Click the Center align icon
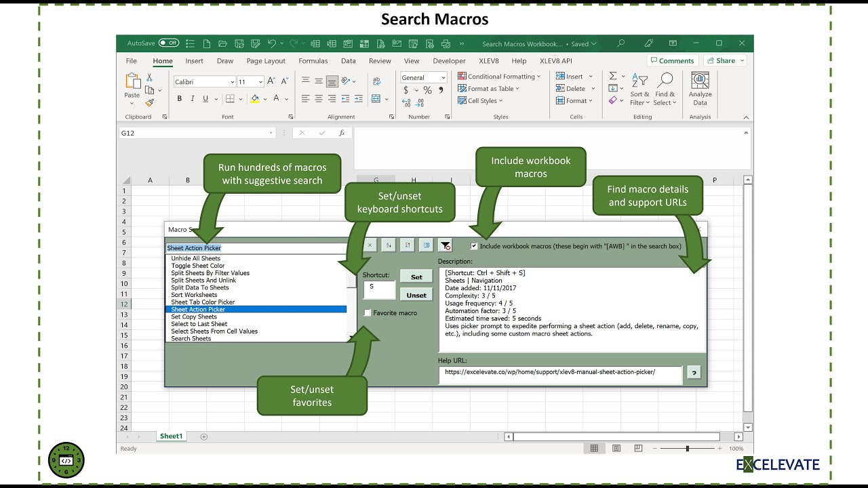The image size is (868, 488). pyautogui.click(x=318, y=99)
